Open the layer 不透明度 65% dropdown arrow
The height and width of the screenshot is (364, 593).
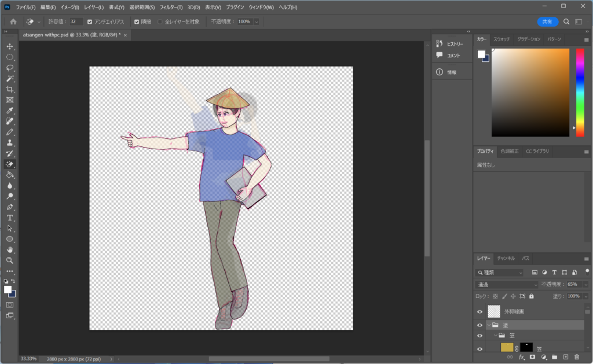[586, 285]
